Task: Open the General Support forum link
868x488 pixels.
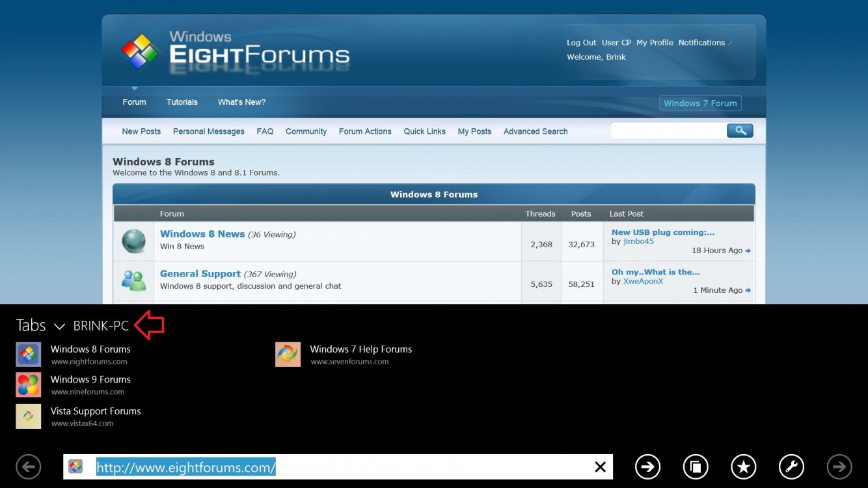Action: pos(200,274)
